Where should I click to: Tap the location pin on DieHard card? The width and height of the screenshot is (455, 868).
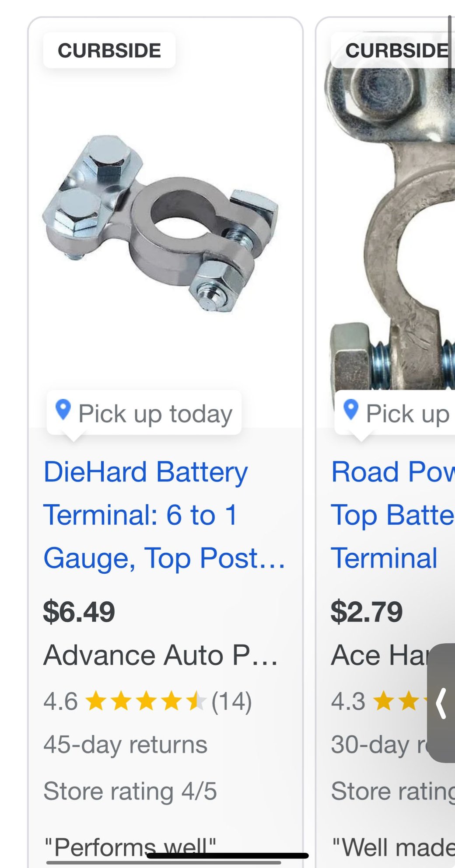point(63,410)
